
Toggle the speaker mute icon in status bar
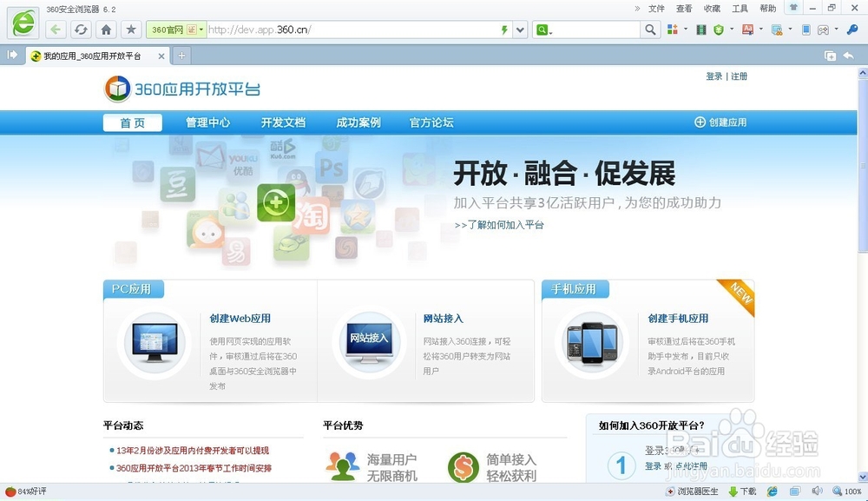(x=817, y=491)
